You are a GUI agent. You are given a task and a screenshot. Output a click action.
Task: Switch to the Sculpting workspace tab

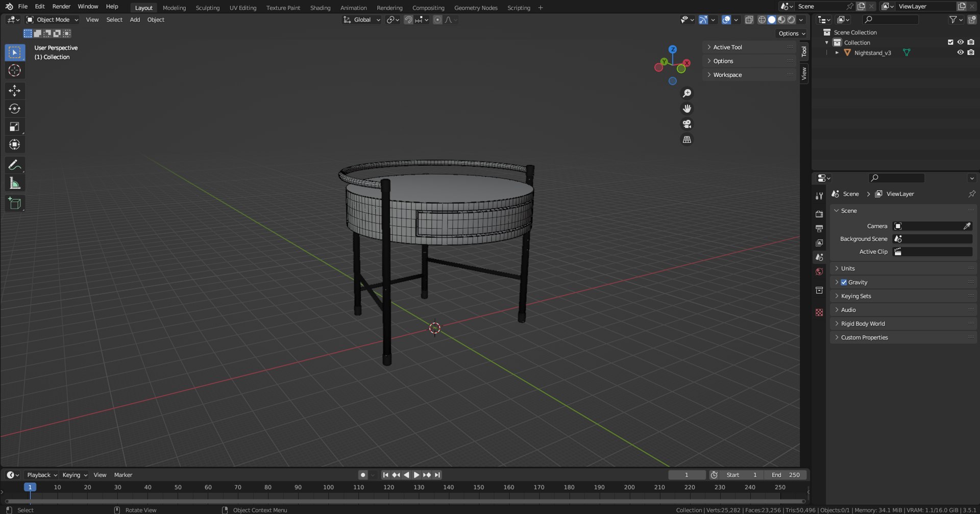208,8
